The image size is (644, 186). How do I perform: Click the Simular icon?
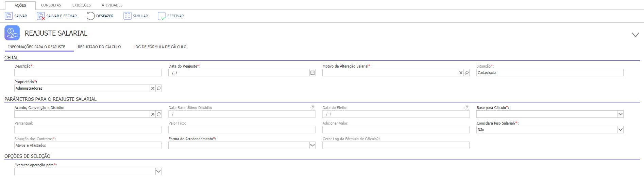pyautogui.click(x=127, y=16)
